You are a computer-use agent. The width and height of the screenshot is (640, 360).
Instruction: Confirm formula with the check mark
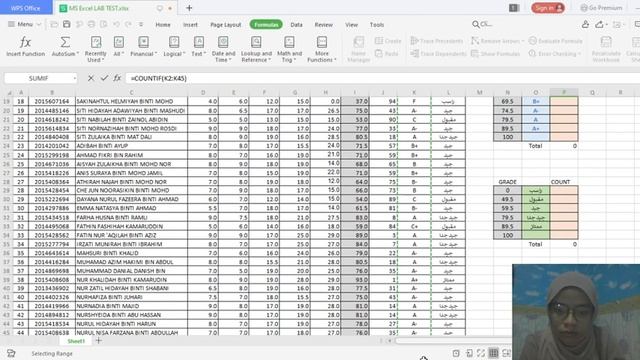click(104, 78)
